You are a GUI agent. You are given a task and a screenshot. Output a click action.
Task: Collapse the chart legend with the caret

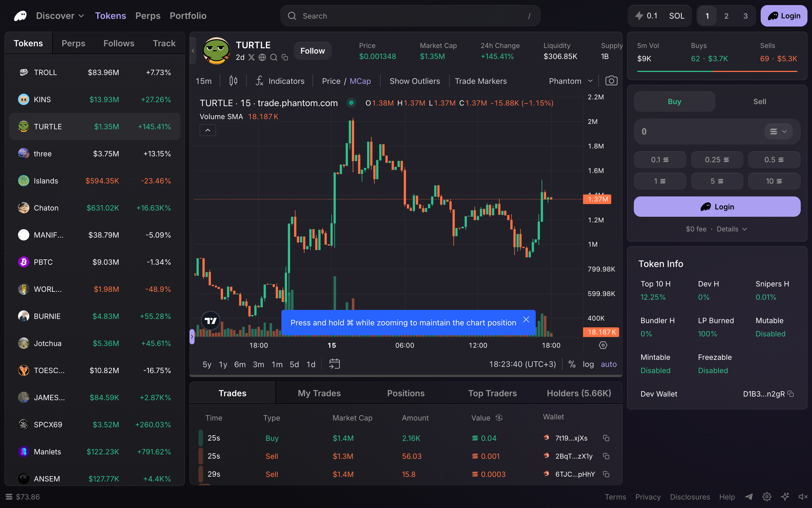(208, 130)
